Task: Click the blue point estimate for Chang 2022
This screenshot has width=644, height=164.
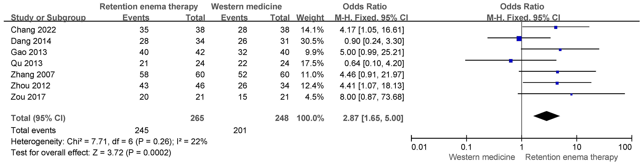Action: (556, 27)
